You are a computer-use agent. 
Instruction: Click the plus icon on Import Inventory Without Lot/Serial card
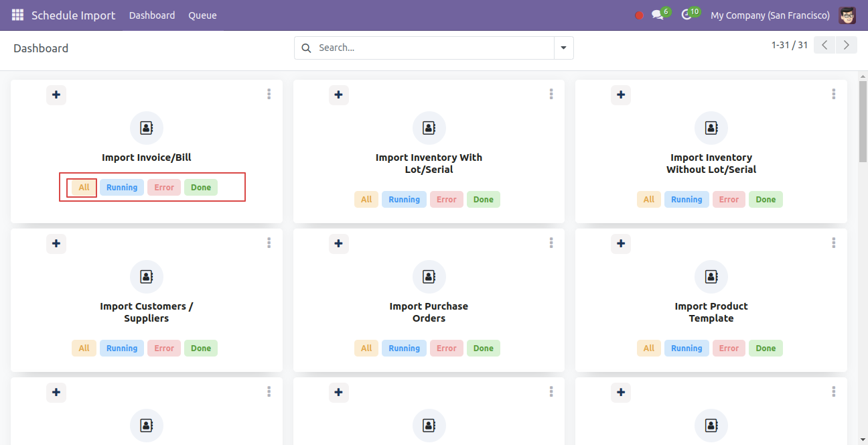pyautogui.click(x=621, y=95)
